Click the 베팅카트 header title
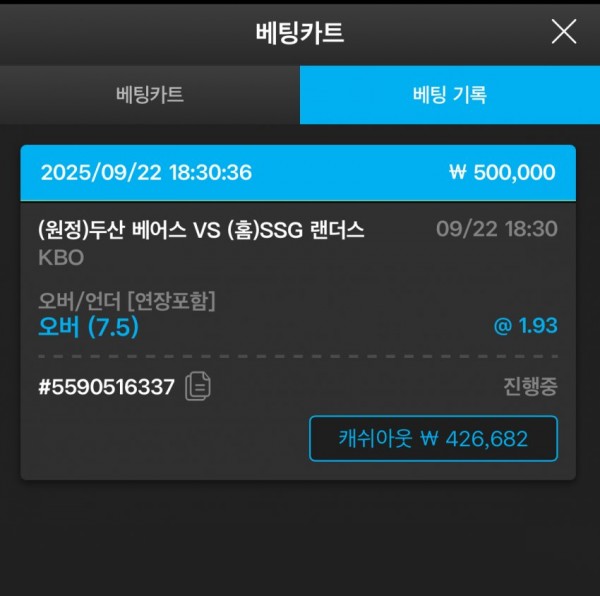The image size is (600, 596). click(x=300, y=33)
